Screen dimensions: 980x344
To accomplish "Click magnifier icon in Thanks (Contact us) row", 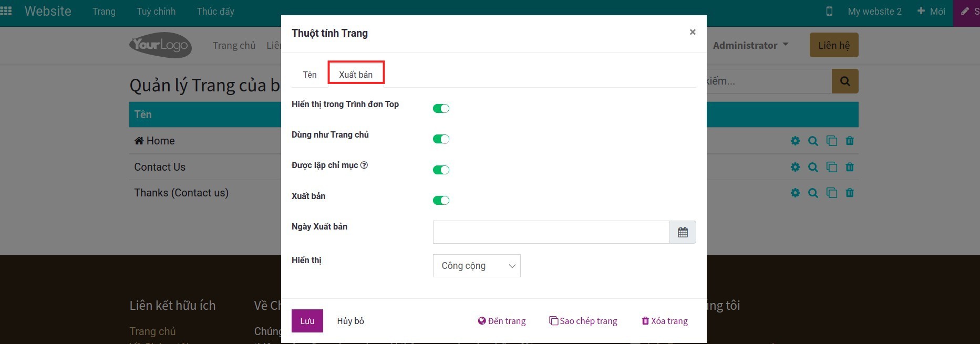I will [x=813, y=193].
